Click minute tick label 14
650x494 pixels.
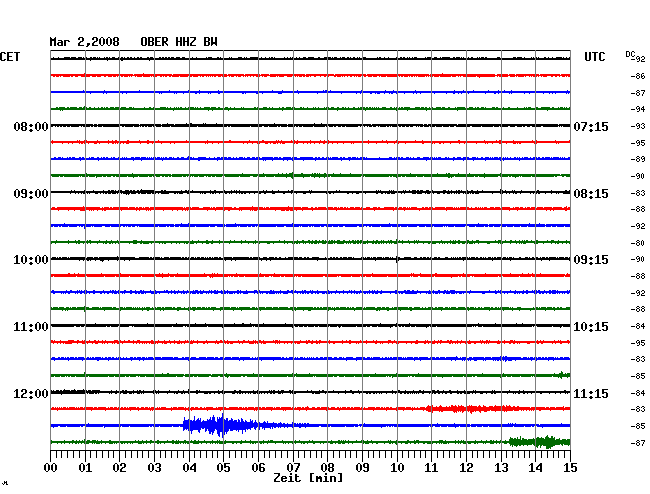(535, 468)
